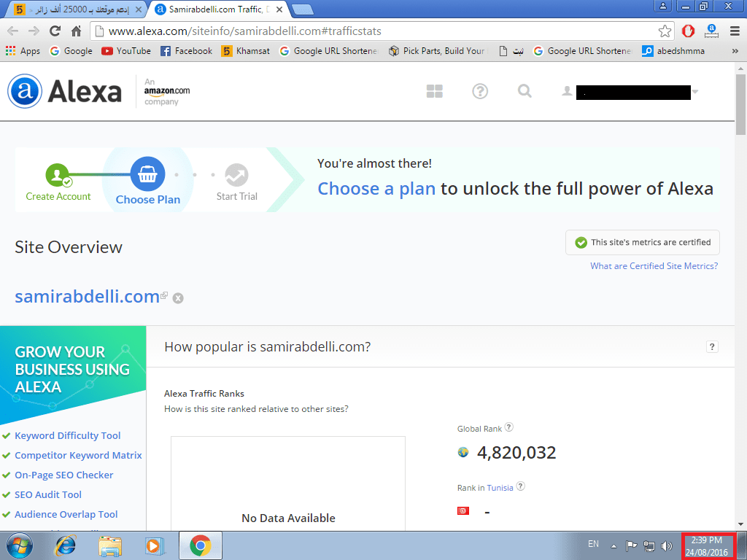Click the network tray icon
Image resolution: width=747 pixels, height=560 pixels.
(x=649, y=545)
